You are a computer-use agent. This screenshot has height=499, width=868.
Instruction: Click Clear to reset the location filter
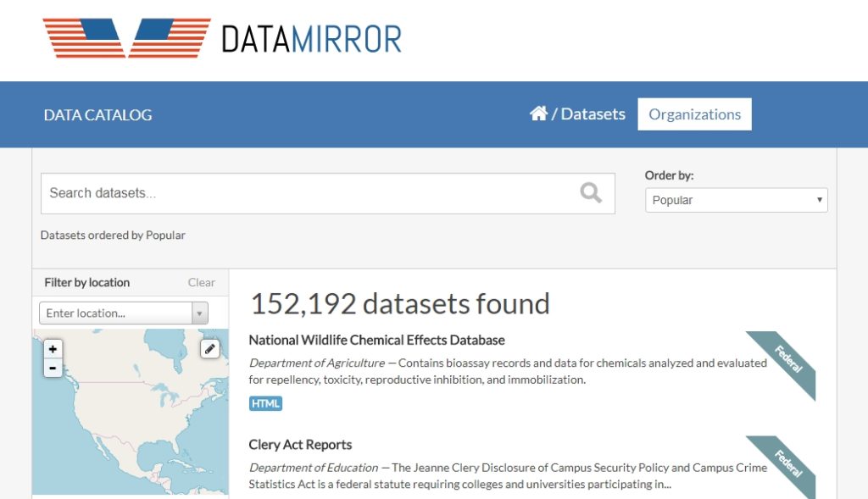click(201, 282)
